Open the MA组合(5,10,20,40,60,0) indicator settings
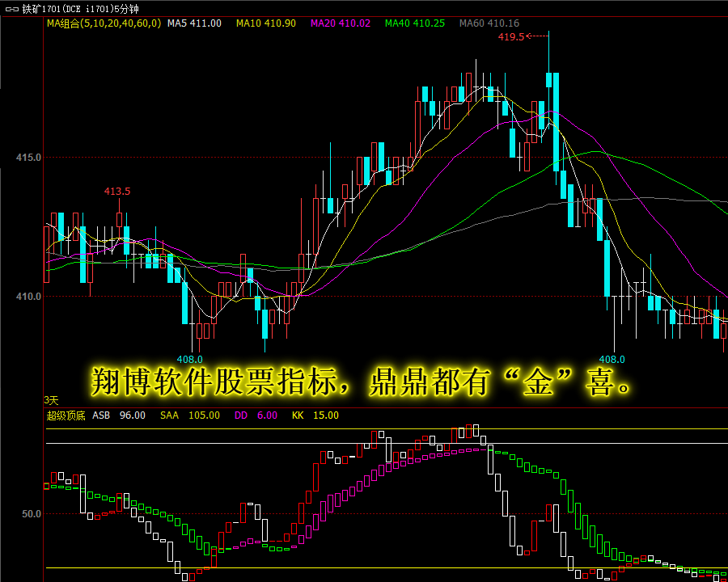728x582 pixels. click(104, 23)
